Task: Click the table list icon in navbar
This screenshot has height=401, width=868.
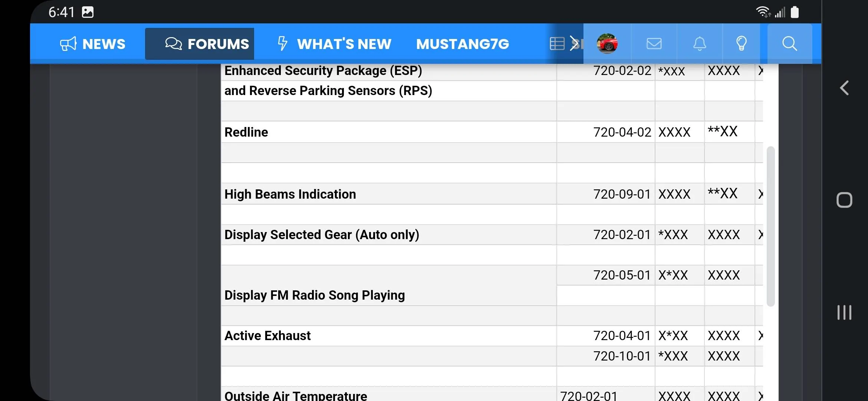Action: pos(557,43)
